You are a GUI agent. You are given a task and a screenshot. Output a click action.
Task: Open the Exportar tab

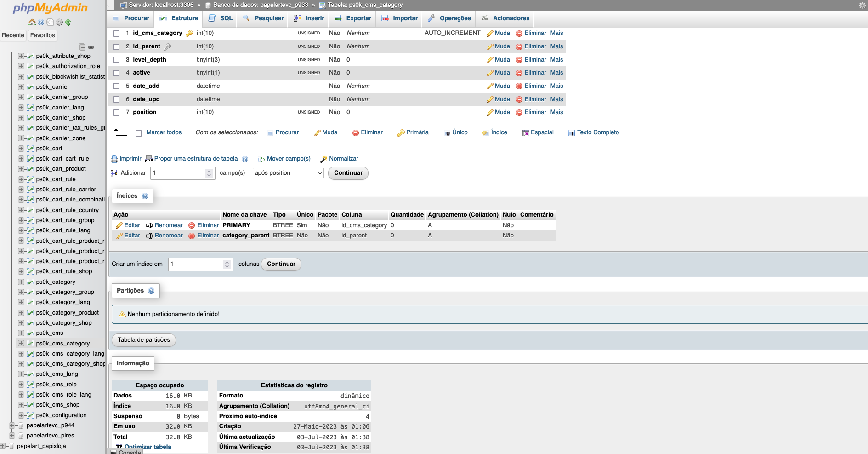point(353,18)
